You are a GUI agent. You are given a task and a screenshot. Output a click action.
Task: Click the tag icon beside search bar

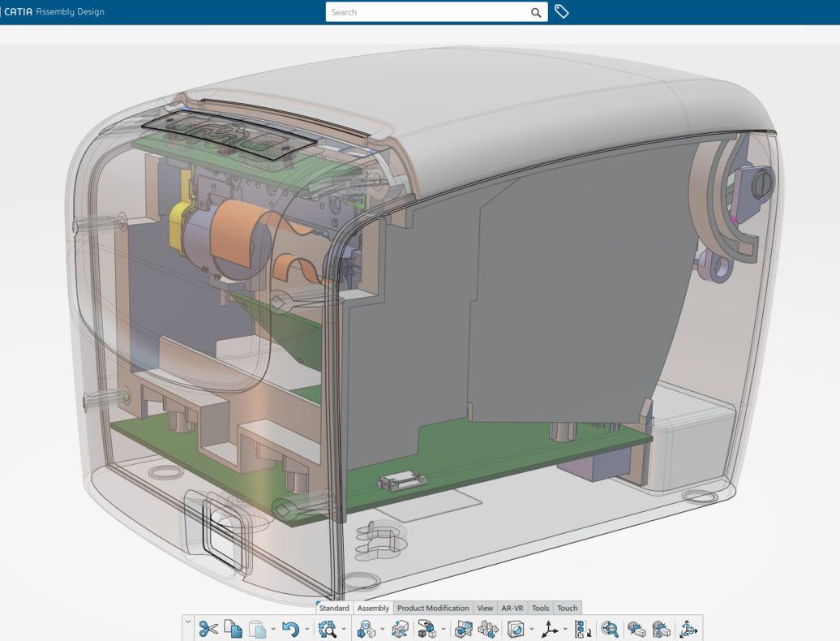pos(561,12)
